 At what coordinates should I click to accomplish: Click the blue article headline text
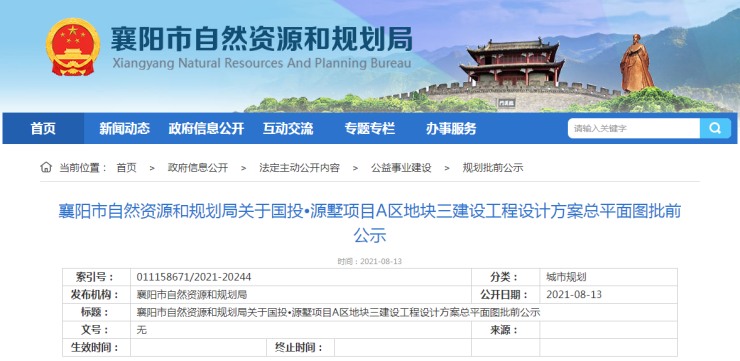370,223
